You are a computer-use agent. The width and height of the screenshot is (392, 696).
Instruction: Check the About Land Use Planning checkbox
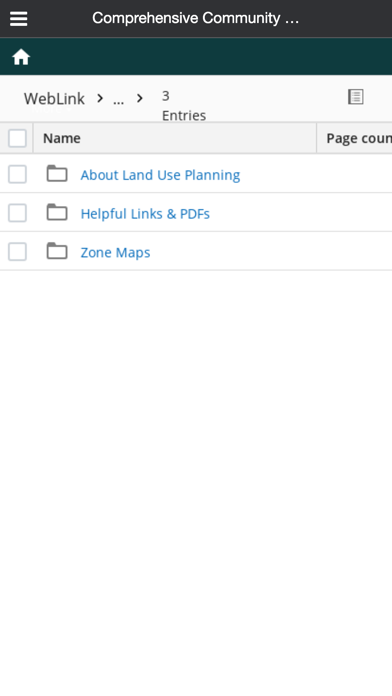pyautogui.click(x=17, y=174)
